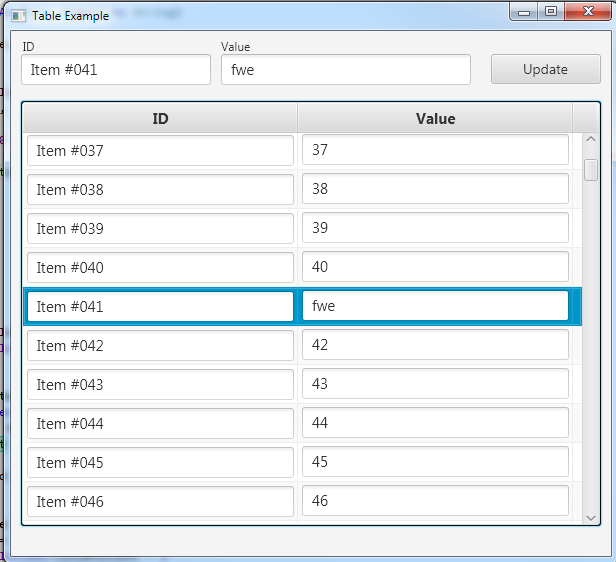Select the Item #046 ID cell
Image resolution: width=616 pixels, height=562 pixels.
[x=160, y=502]
